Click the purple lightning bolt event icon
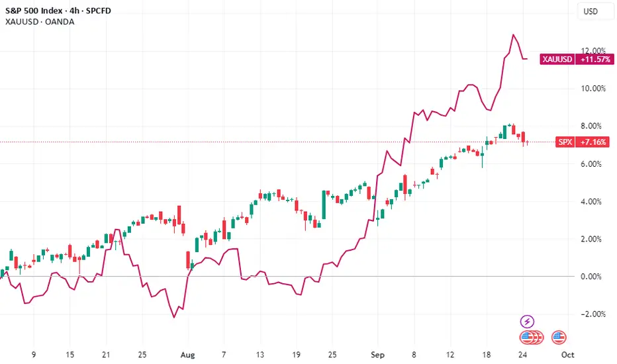 click(527, 322)
